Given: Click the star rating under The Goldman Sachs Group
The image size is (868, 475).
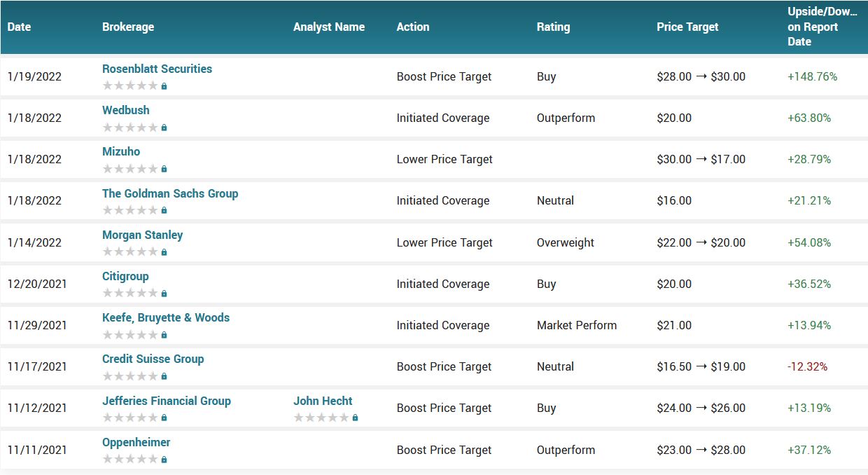Looking at the screenshot, I should pos(130,210).
